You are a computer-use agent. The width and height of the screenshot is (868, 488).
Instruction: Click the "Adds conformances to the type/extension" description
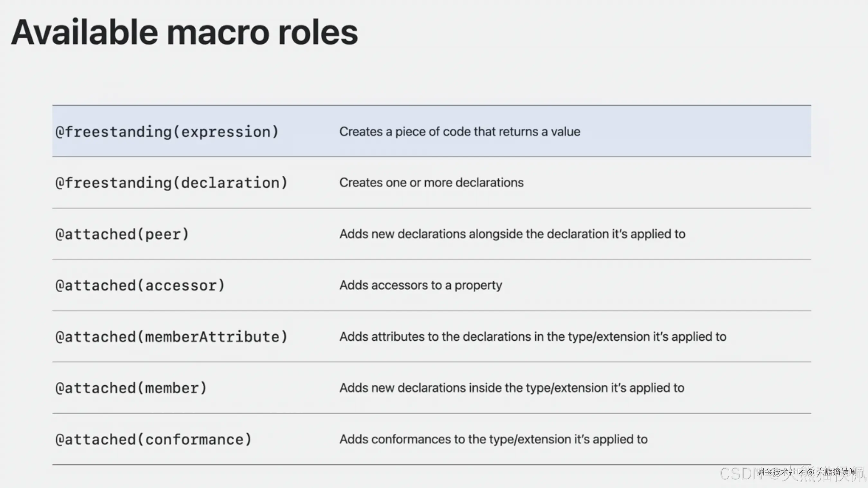[x=493, y=439]
